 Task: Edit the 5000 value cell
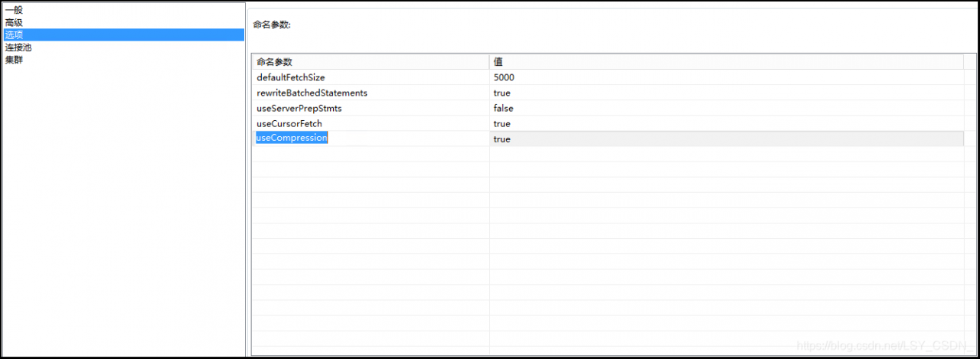504,77
